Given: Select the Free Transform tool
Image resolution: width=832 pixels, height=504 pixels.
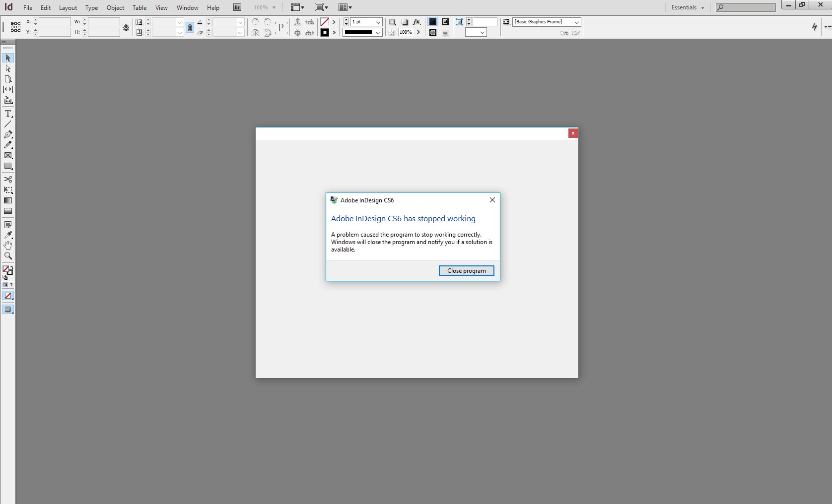Looking at the screenshot, I should tap(8, 190).
